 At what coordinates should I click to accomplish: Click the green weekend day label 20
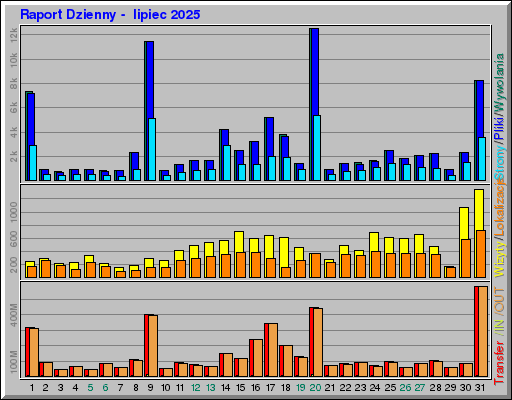pyautogui.click(x=315, y=388)
